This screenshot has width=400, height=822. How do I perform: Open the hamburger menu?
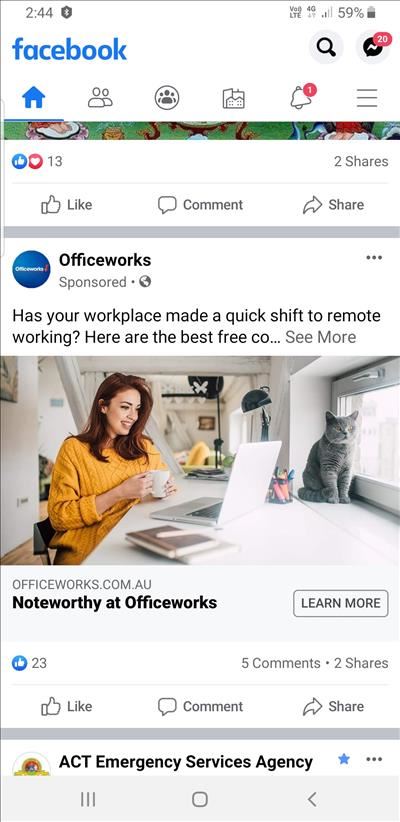pyautogui.click(x=367, y=98)
